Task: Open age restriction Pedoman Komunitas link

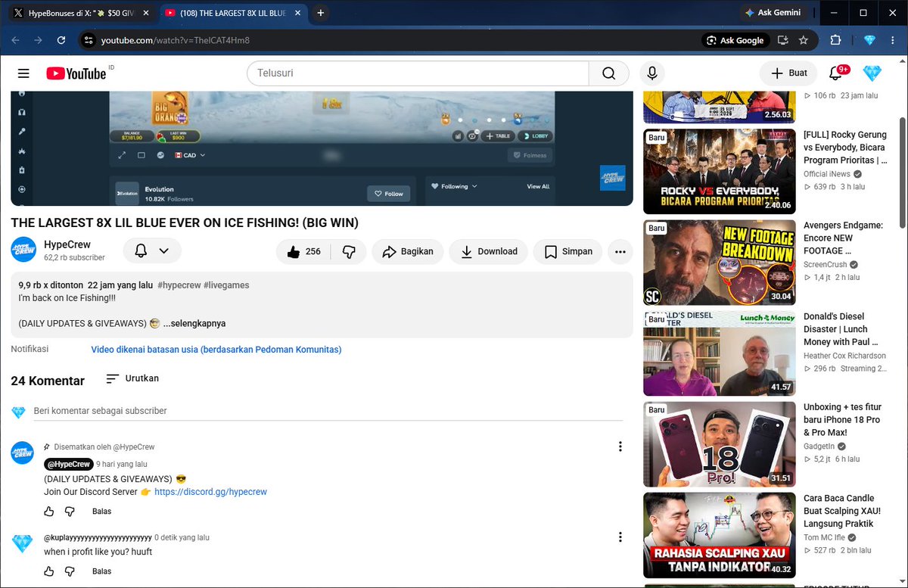Action: pos(216,350)
